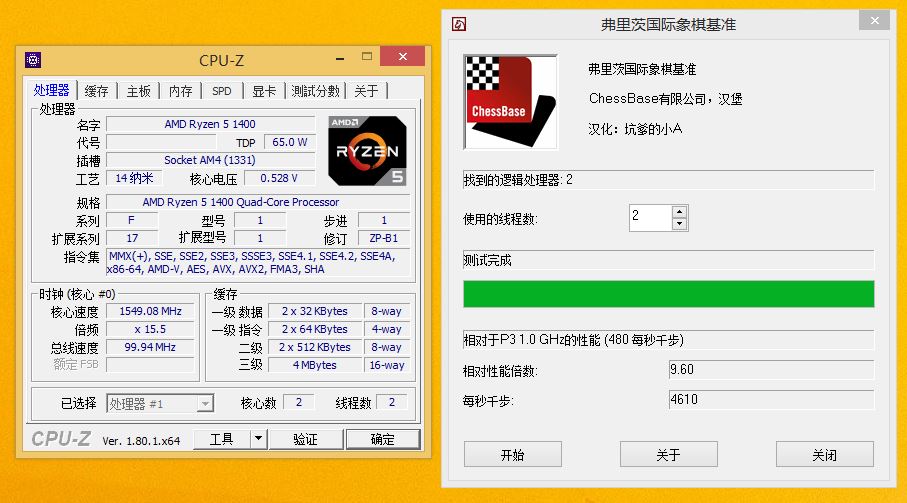
Task: Increase thread count with up arrow
Action: click(680, 211)
